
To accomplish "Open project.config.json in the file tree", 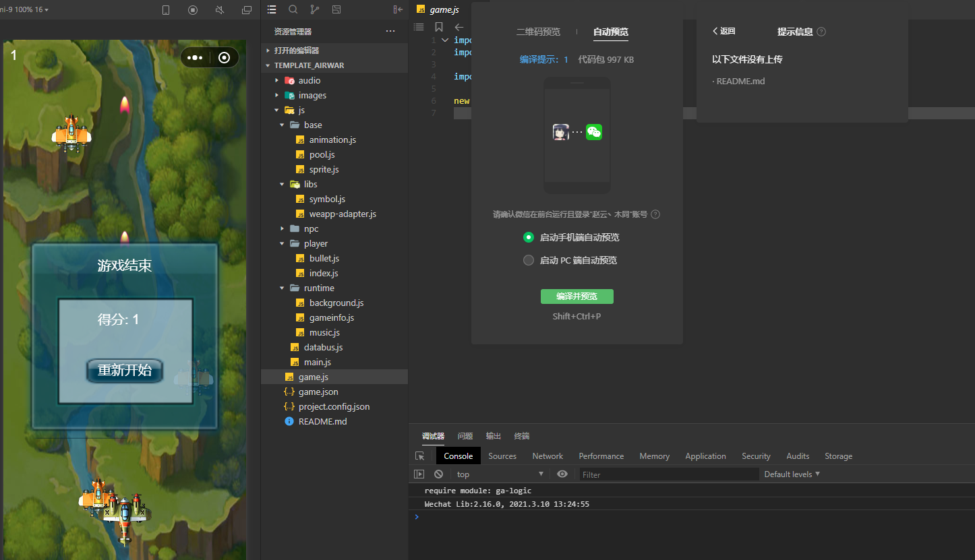I will click(x=334, y=406).
